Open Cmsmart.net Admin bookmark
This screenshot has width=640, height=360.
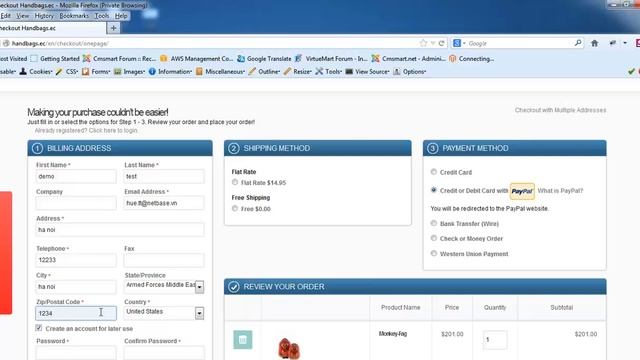pyautogui.click(x=409, y=58)
